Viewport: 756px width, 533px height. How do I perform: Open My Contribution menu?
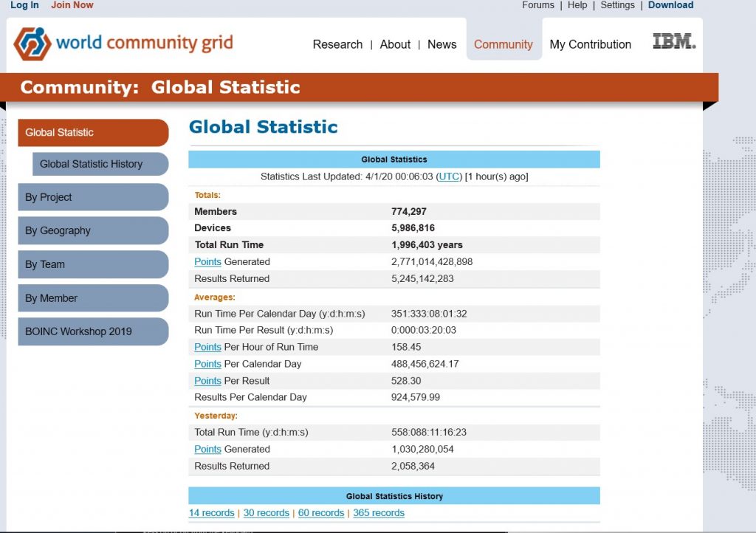[x=590, y=44]
